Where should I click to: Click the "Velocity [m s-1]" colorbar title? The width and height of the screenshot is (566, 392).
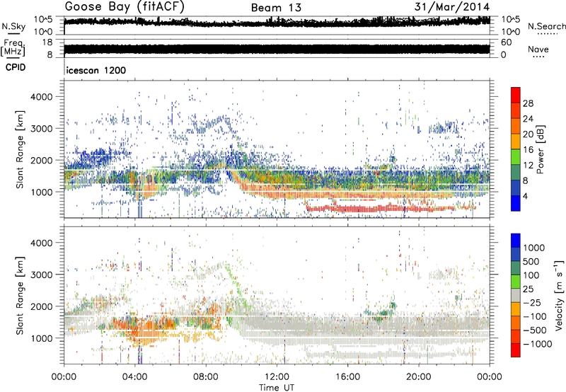pos(559,295)
